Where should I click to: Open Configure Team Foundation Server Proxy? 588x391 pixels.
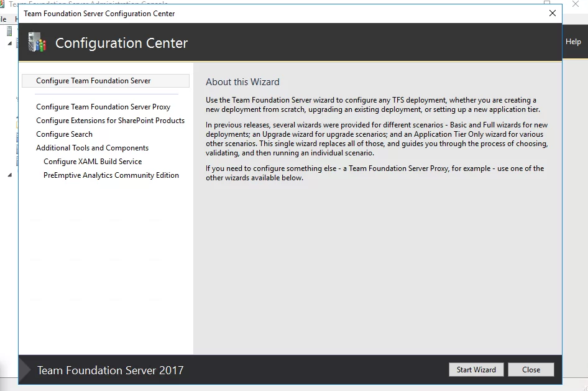point(103,107)
